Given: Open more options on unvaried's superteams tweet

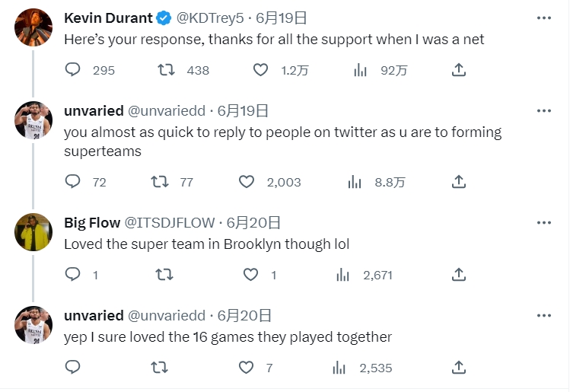Looking at the screenshot, I should [543, 110].
